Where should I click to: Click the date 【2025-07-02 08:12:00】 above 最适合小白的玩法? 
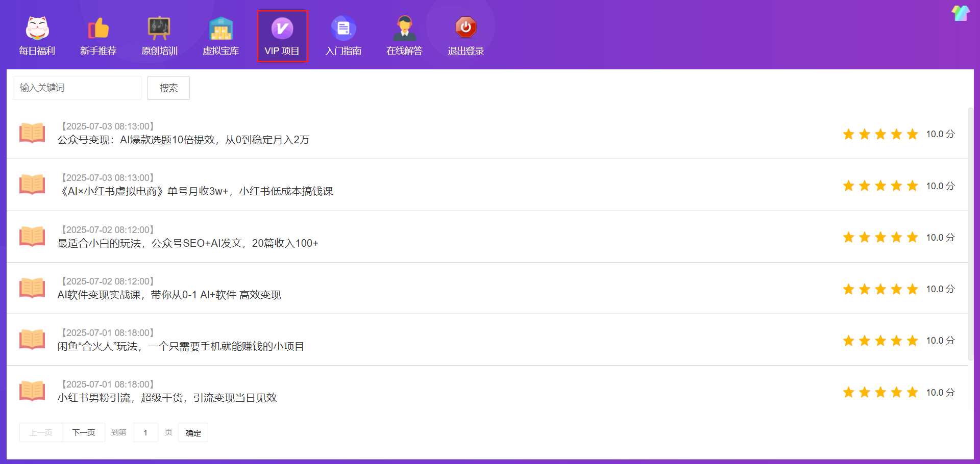(x=108, y=230)
